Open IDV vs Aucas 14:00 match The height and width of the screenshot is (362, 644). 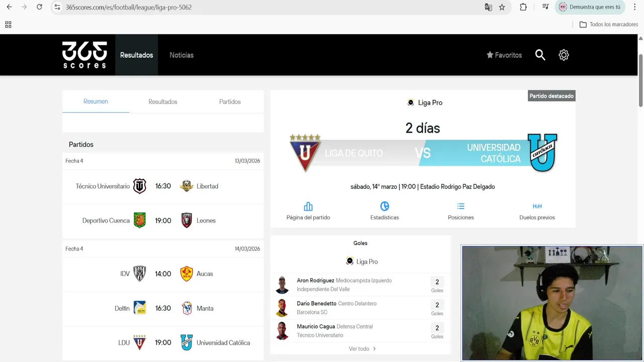point(163,274)
